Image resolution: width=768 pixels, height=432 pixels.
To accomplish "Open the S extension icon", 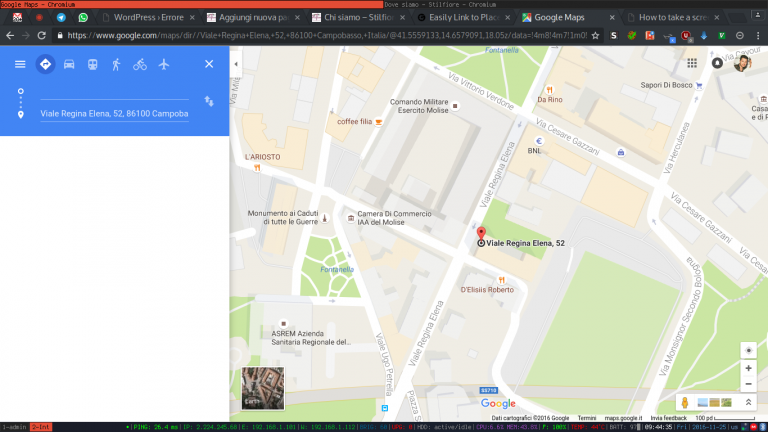I will pos(613,35).
